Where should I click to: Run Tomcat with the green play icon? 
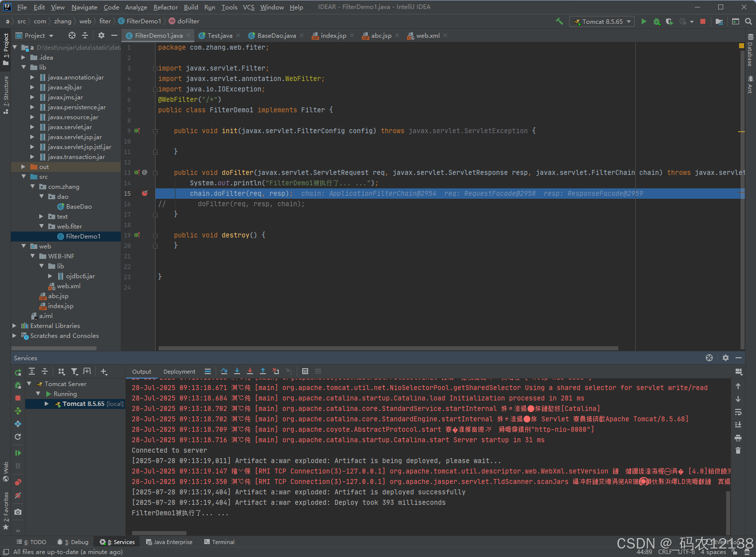(644, 21)
